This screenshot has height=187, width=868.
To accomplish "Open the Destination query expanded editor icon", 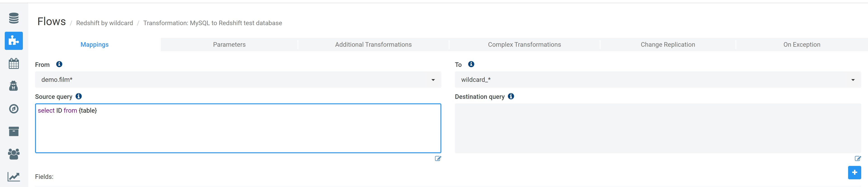I will coord(858,158).
